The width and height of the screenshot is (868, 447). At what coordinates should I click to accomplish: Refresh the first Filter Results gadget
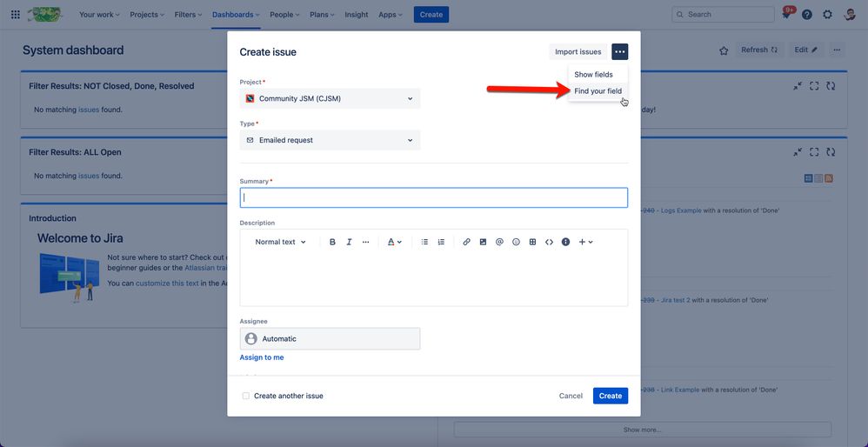pyautogui.click(x=831, y=86)
